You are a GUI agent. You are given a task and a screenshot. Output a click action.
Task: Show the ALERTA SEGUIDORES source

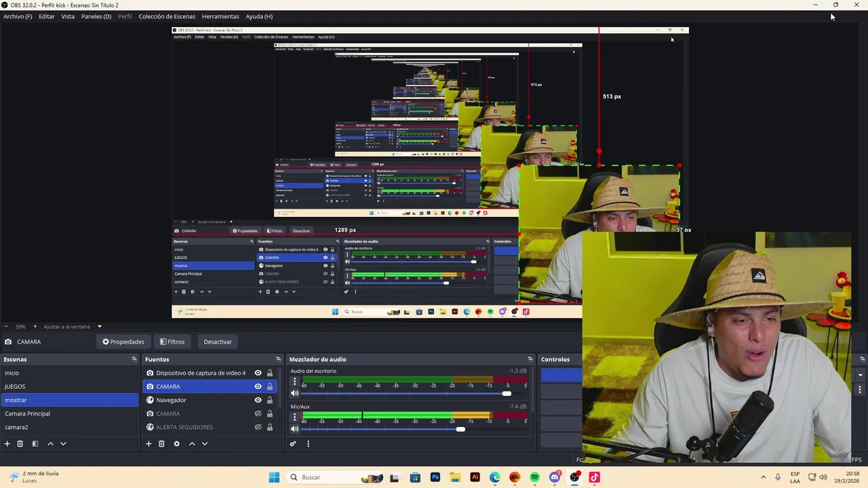pos(258,427)
